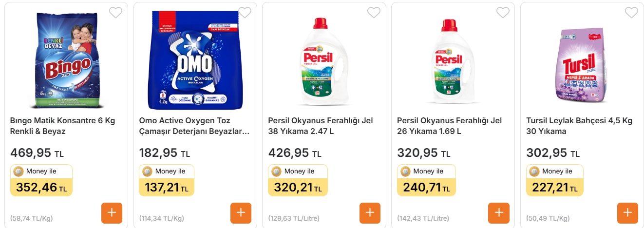This screenshot has width=644, height=228.
Task: Add Omo Active Oxygen to cart
Action: 241,213
